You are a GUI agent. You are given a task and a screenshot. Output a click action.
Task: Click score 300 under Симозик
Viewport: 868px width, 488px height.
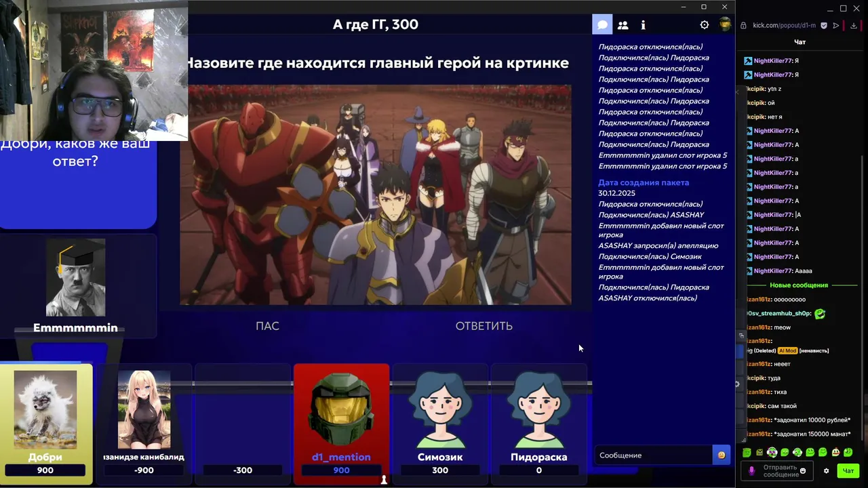click(440, 470)
